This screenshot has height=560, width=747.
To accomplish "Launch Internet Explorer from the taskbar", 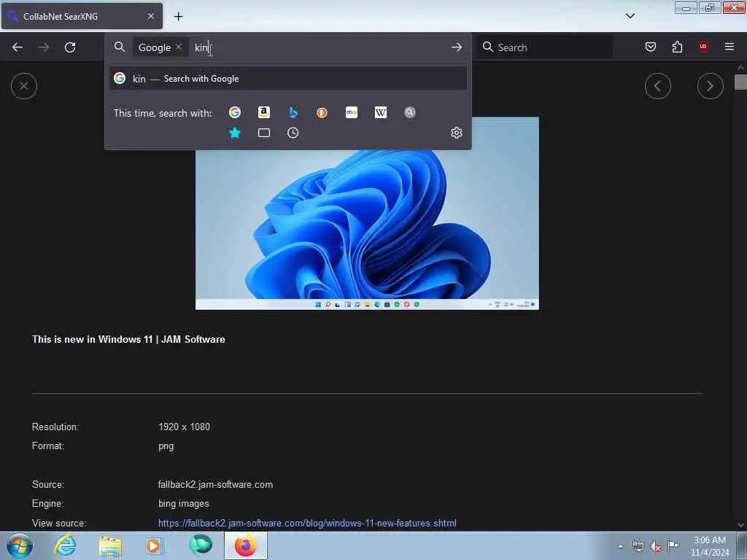I will [65, 545].
